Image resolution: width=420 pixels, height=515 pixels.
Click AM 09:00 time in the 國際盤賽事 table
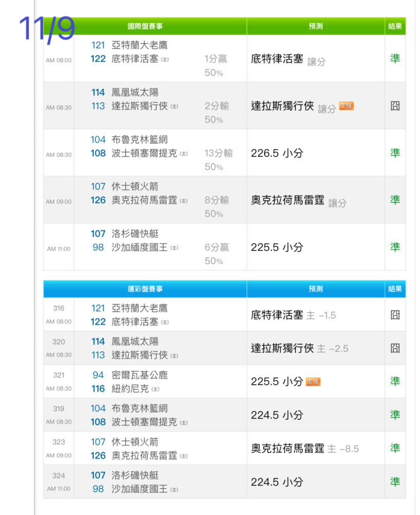pos(59,202)
